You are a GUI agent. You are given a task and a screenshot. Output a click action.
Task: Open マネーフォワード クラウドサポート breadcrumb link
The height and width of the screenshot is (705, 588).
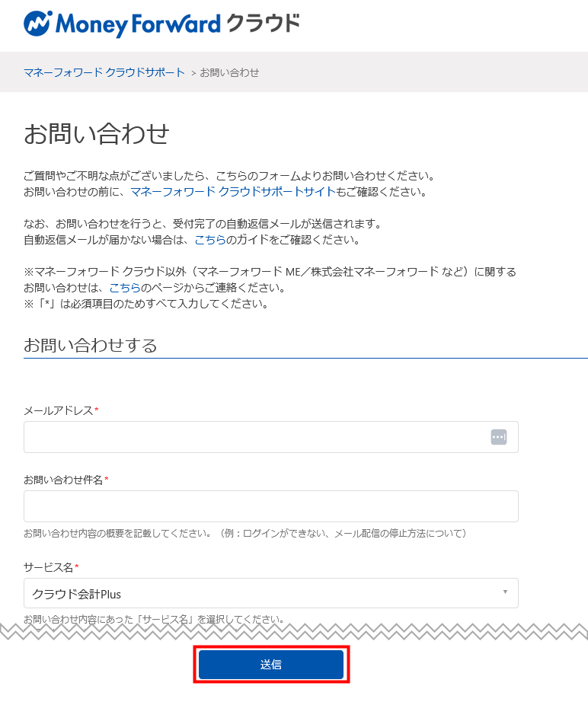[104, 72]
